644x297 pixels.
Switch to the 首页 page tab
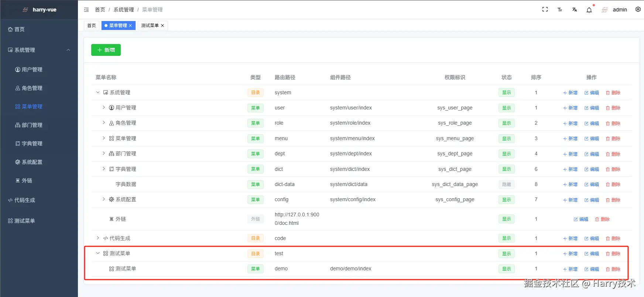point(92,26)
